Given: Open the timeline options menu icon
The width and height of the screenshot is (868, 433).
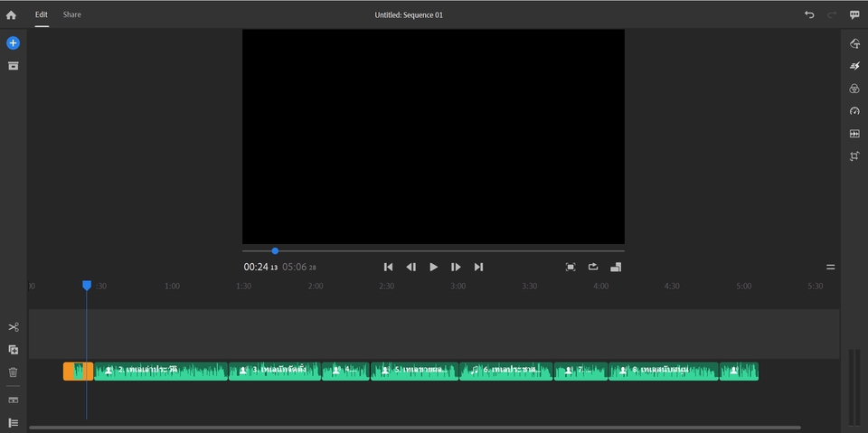Looking at the screenshot, I should coord(830,267).
